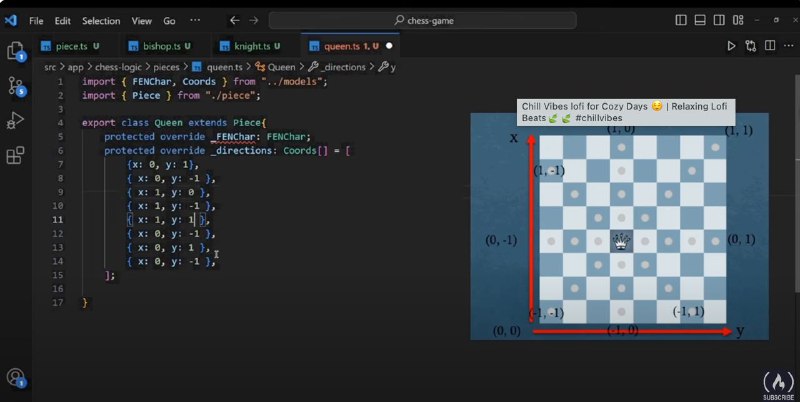Open the Edit menu

pyautogui.click(x=63, y=21)
